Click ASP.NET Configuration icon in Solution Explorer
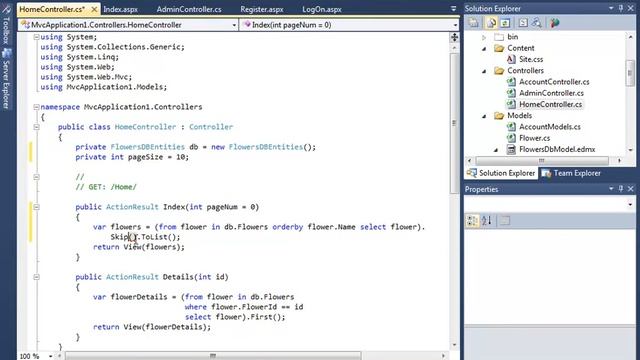Viewport: 640px width, 360px height. [554, 23]
